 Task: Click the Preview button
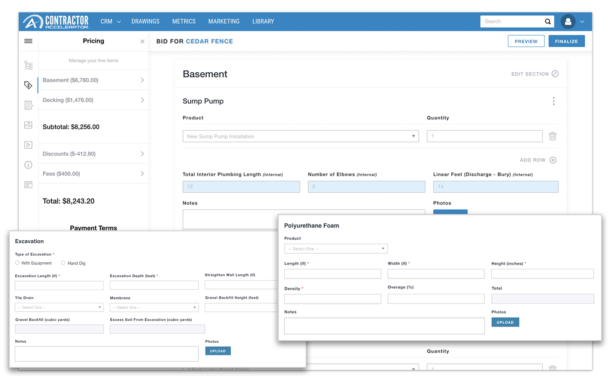click(526, 41)
